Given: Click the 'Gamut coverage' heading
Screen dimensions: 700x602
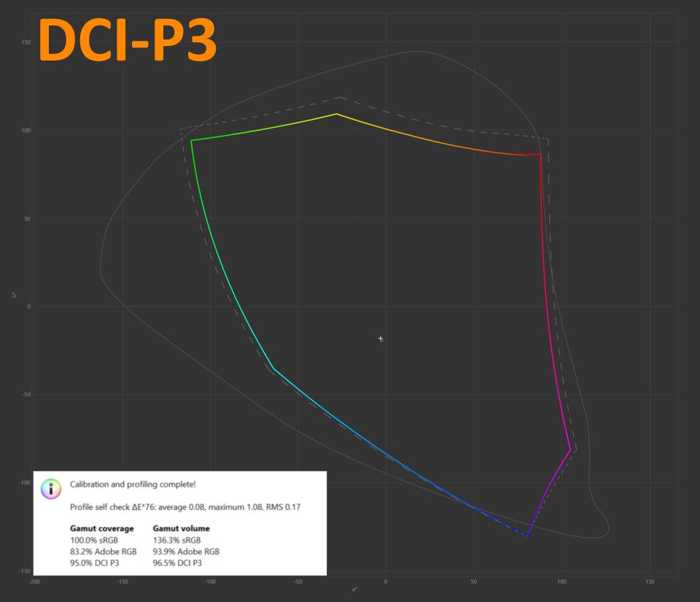Looking at the screenshot, I should pyautogui.click(x=102, y=528).
